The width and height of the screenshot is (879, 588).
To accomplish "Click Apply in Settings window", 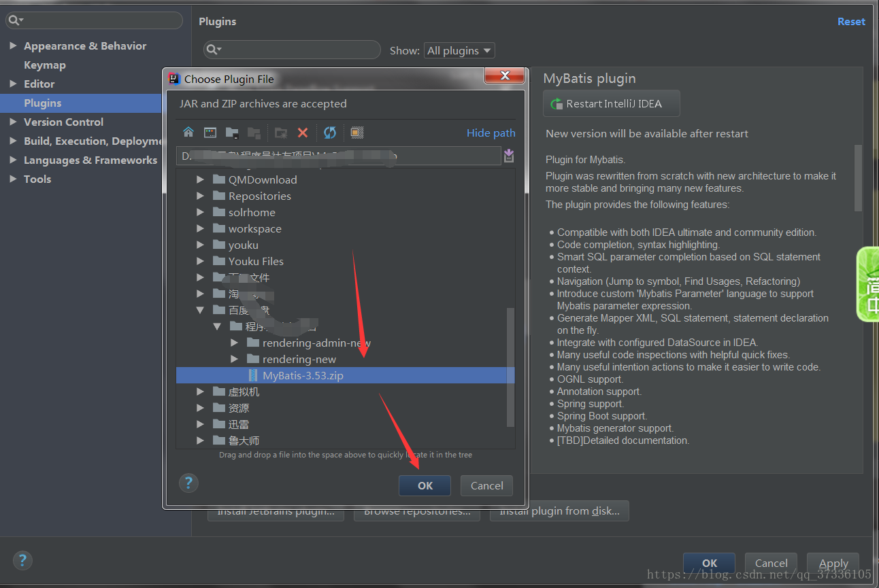I will [x=833, y=563].
